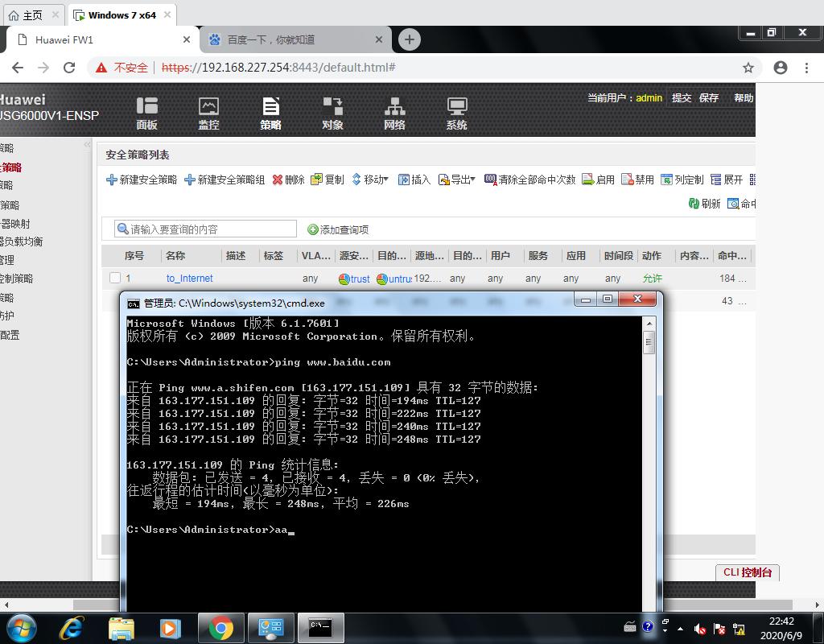Check the checkbox for policy row 1
Viewport: 824px width, 644px height.
(115, 278)
